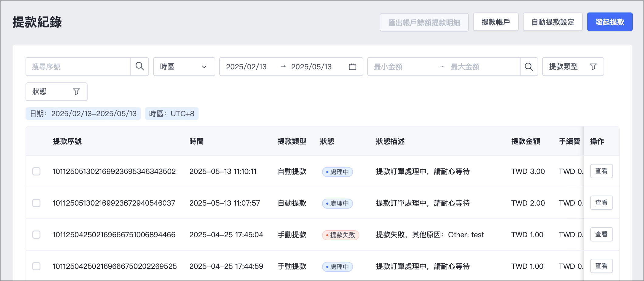
Task: Click the 時間 column header
Action: click(x=196, y=141)
